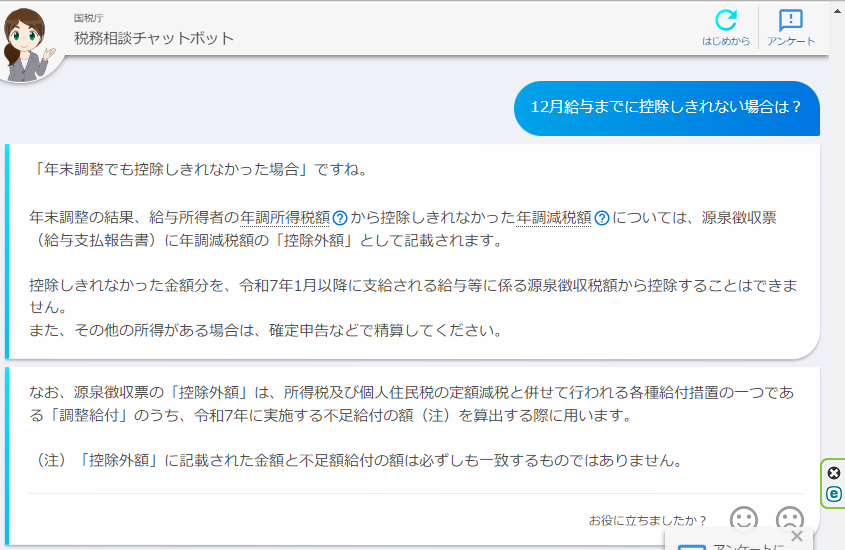Click the アンケートに popup at bottom
The image size is (845, 550).
739,540
